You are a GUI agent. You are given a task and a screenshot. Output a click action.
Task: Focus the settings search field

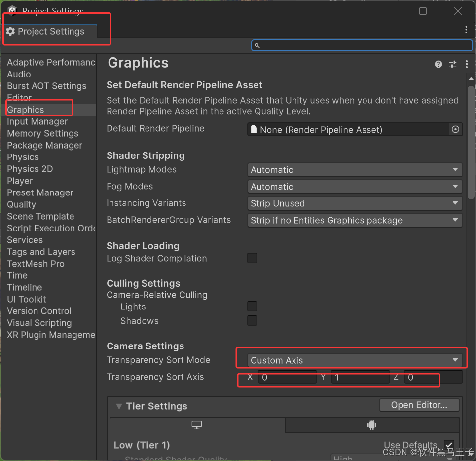click(x=362, y=45)
